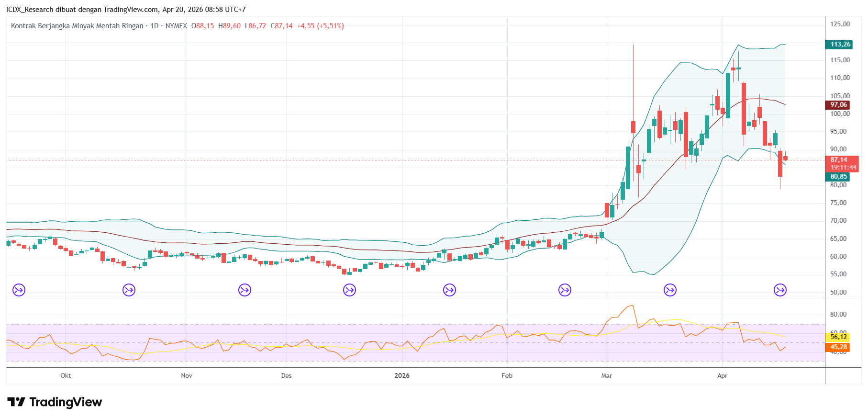868x420 pixels.
Task: Click the TradingView logo
Action: (x=55, y=402)
